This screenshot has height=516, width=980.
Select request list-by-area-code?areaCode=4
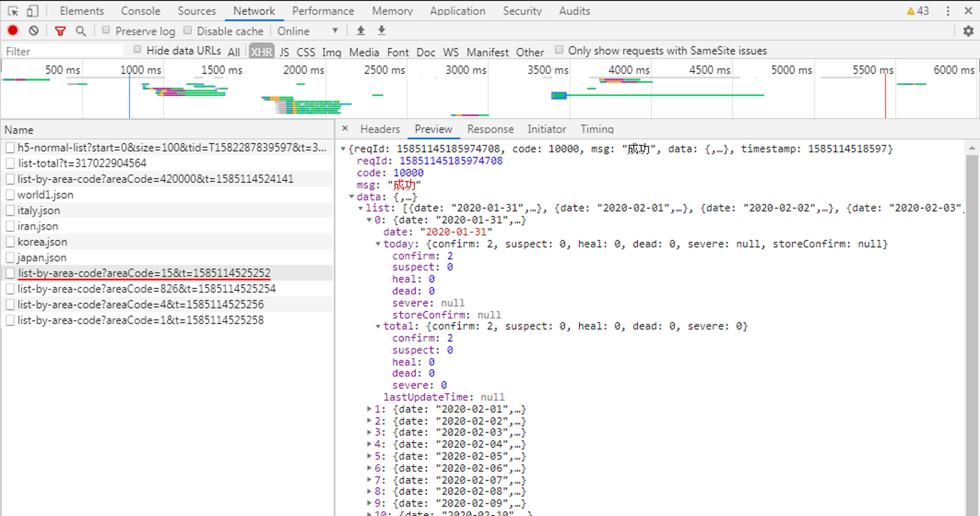pyautogui.click(x=168, y=305)
